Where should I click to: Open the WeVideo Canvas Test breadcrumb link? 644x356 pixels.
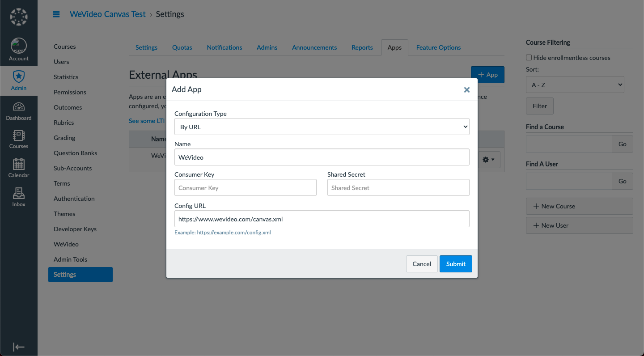[x=108, y=14]
